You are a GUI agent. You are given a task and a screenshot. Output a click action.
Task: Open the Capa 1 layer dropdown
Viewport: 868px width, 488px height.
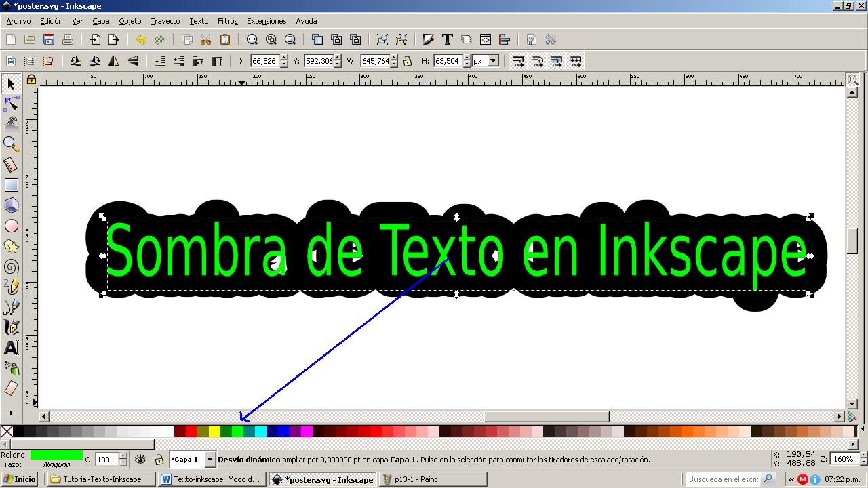tap(210, 459)
